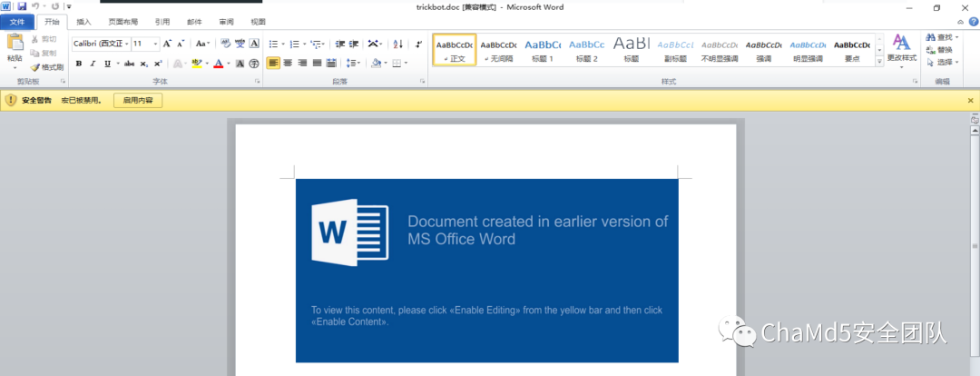Expand the bullet list dropdown

(x=283, y=44)
